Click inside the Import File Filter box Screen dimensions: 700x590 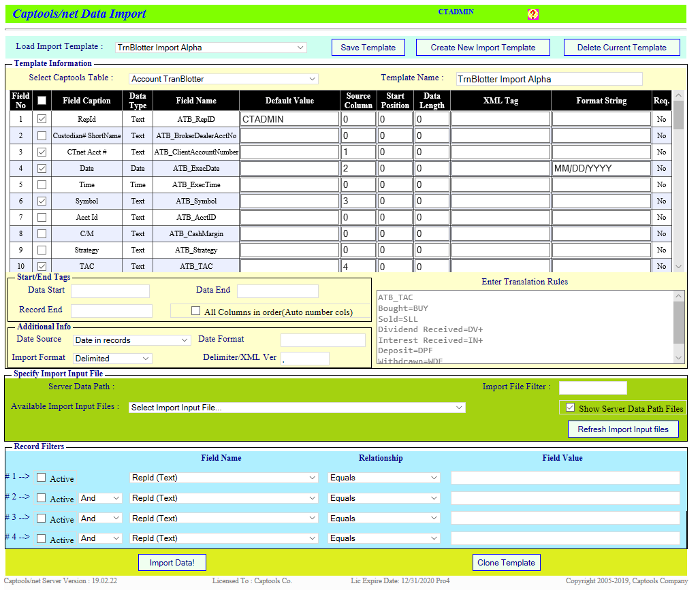click(x=592, y=387)
